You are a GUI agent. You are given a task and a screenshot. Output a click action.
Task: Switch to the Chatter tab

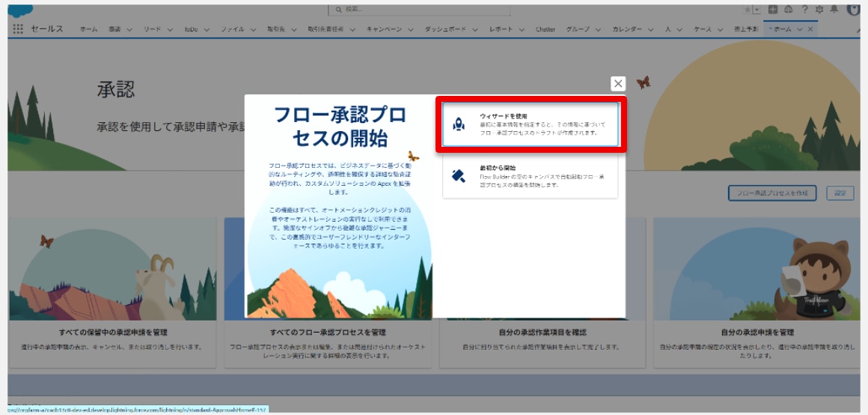(x=545, y=29)
